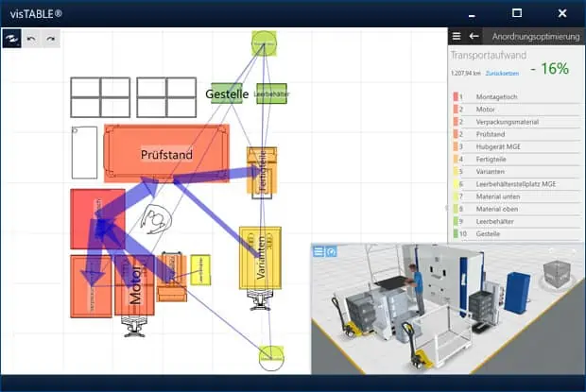Open the 3D view's hamburger menu icon
Screen dimensions: 586x392
coord(319,251)
